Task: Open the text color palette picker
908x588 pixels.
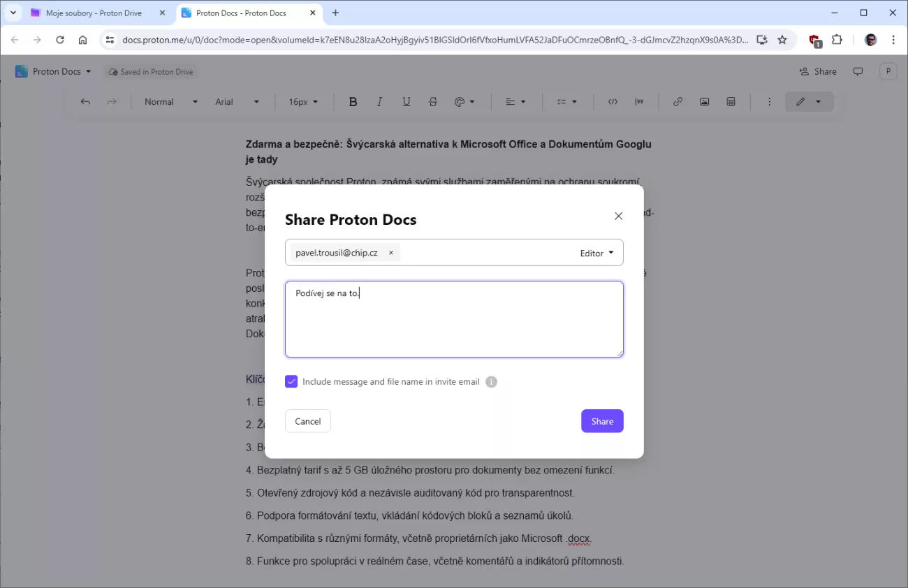Action: click(x=464, y=102)
